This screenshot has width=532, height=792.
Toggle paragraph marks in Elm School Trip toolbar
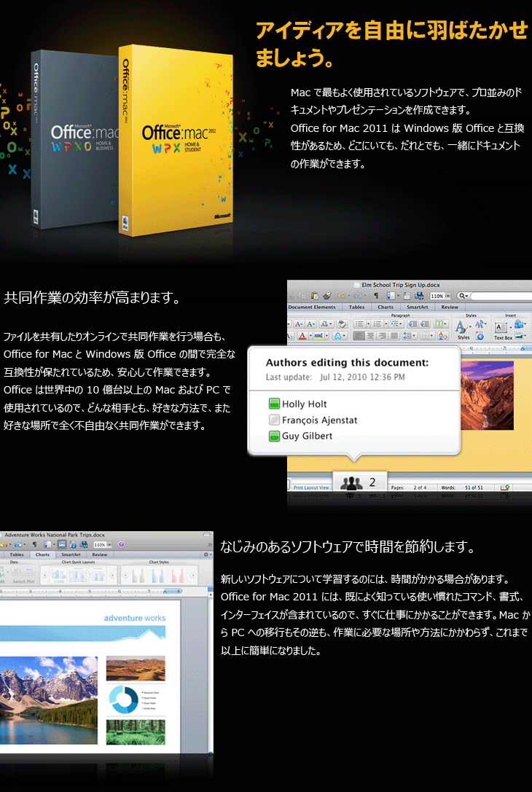pos(376,296)
